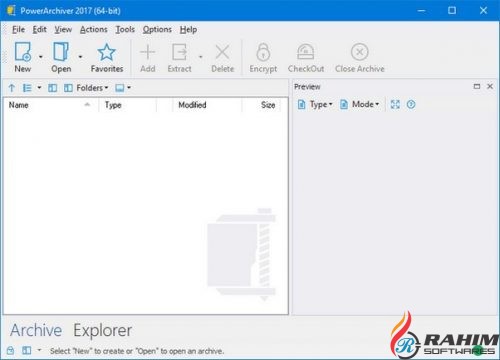Open the Help menu
This screenshot has height=360, width=500.
click(188, 29)
